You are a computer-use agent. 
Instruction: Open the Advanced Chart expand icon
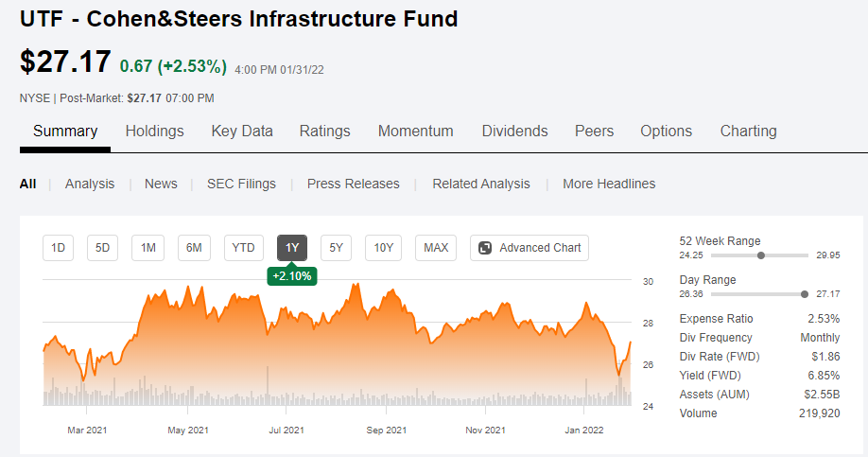coord(485,248)
